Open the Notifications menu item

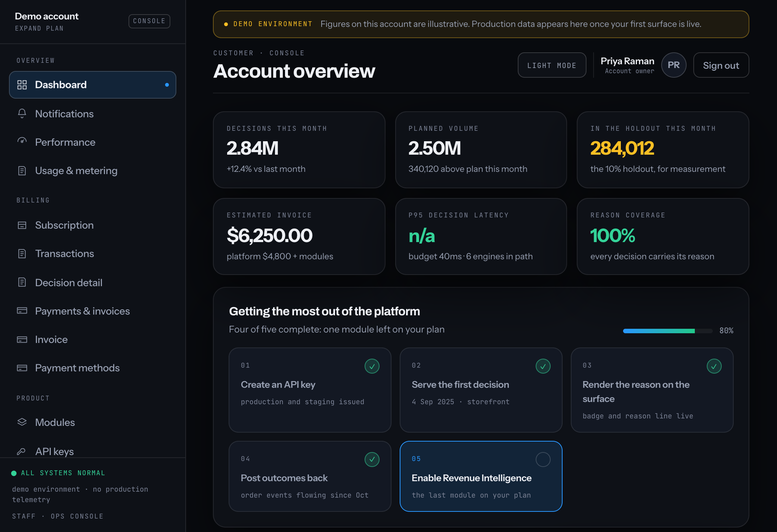click(x=93, y=114)
